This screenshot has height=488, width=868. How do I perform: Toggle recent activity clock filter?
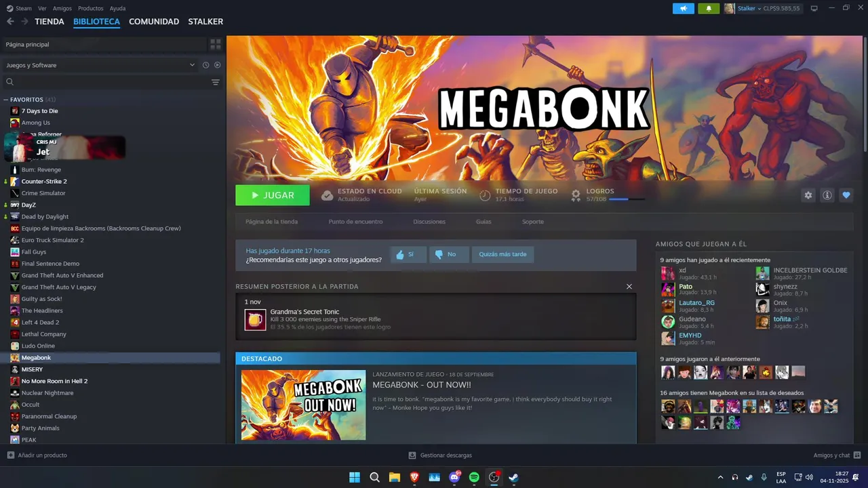click(x=205, y=65)
